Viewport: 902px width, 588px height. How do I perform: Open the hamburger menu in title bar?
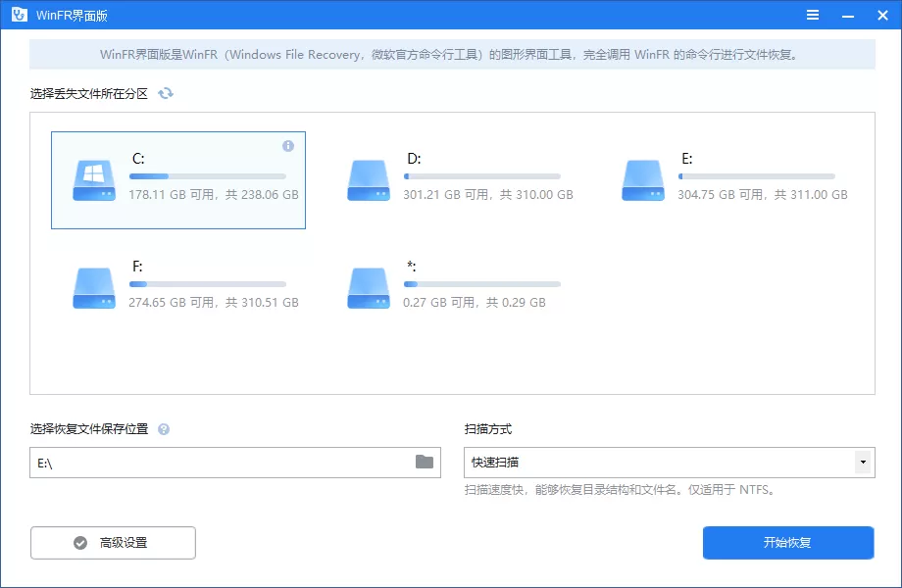tap(812, 15)
